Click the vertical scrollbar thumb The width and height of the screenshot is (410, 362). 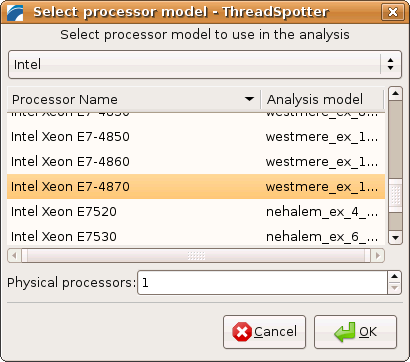point(395,195)
